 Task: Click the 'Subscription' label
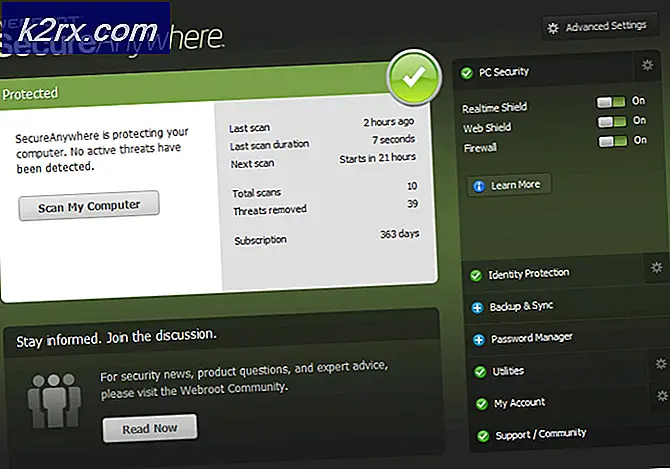tap(260, 240)
